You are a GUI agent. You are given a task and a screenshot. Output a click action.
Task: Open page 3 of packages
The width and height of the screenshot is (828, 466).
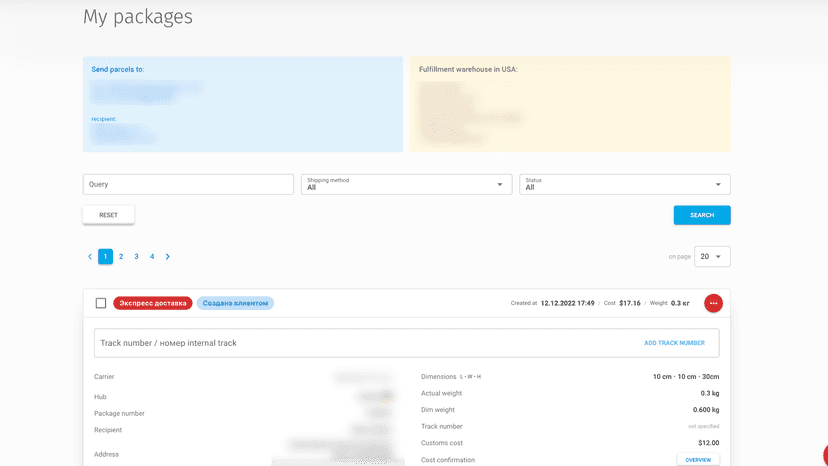coord(136,256)
